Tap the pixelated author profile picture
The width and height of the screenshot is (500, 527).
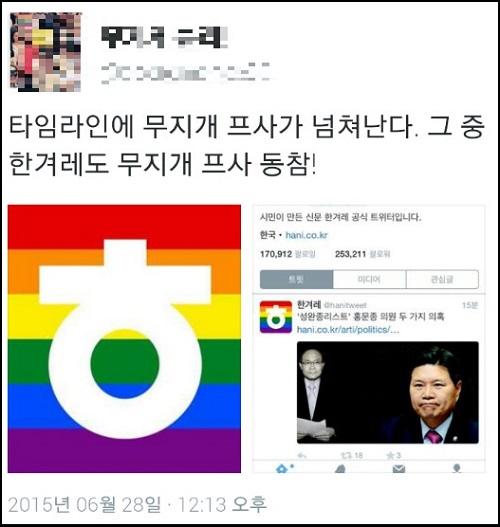(x=46, y=52)
